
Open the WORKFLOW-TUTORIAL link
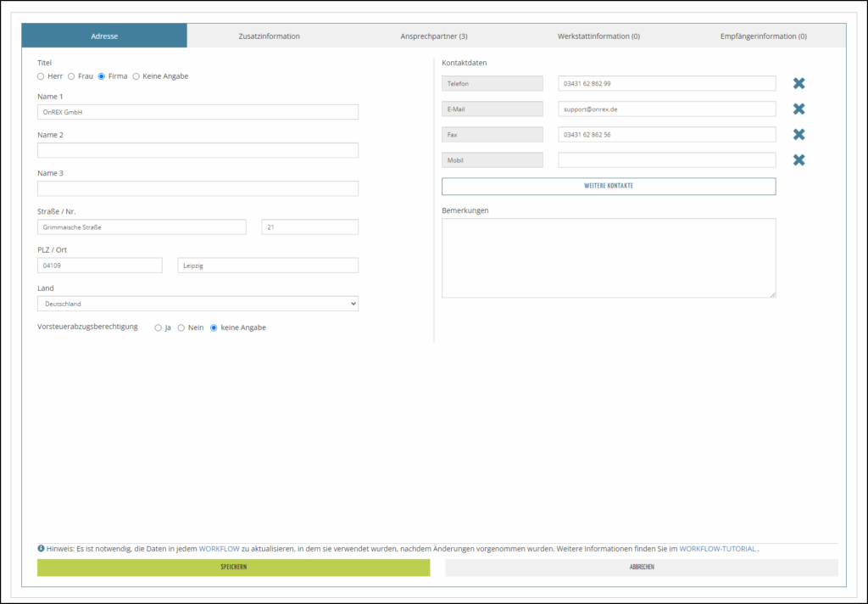click(717, 549)
